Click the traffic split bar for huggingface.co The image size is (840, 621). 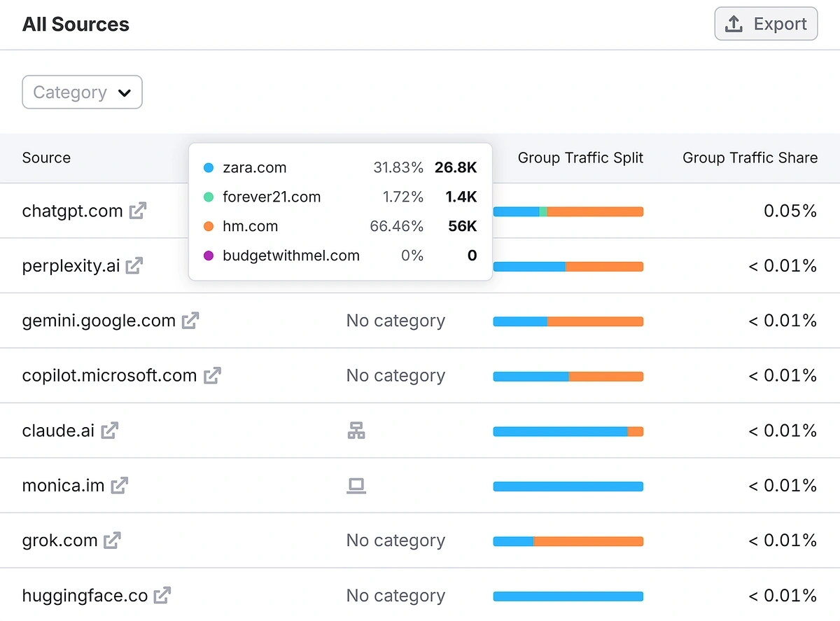coord(568,596)
